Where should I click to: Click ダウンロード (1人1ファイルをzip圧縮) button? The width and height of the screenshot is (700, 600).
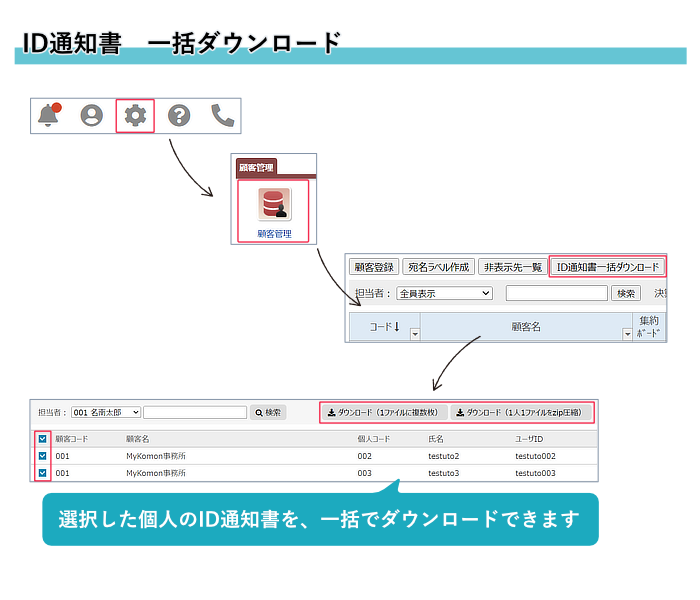click(x=523, y=412)
